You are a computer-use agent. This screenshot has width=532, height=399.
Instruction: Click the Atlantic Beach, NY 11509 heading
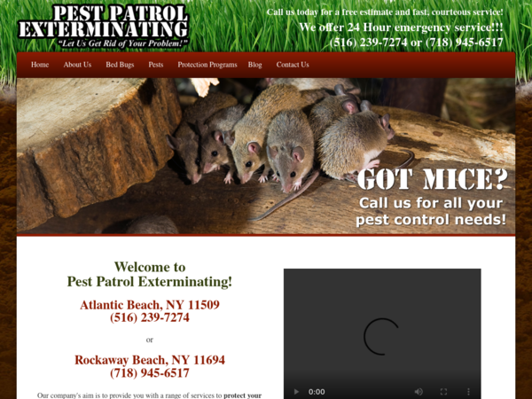tap(150, 305)
